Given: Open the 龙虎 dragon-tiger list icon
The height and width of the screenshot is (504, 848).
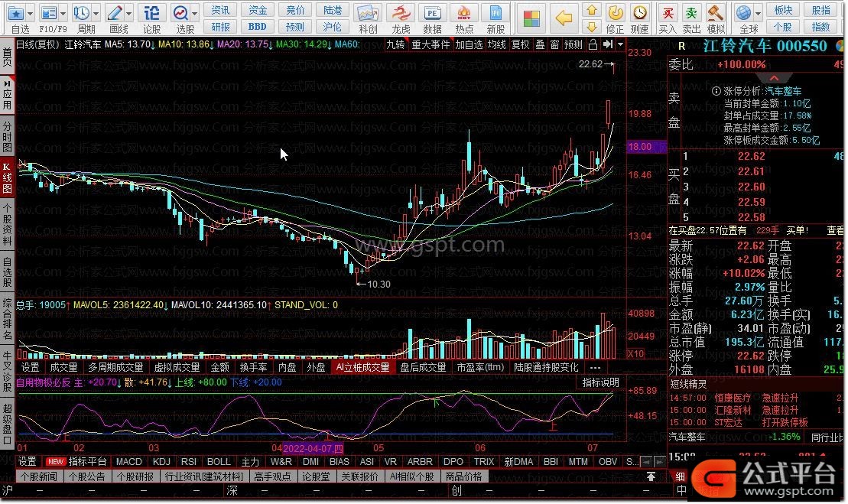Looking at the screenshot, I should click(x=401, y=13).
